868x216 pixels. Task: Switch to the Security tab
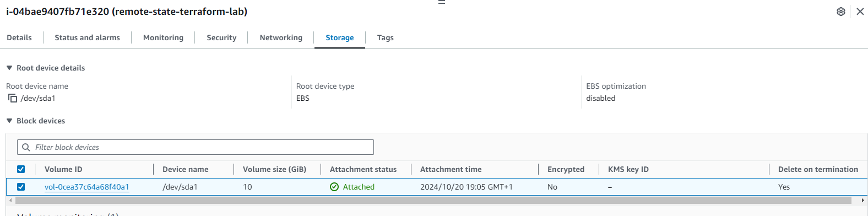pos(221,37)
